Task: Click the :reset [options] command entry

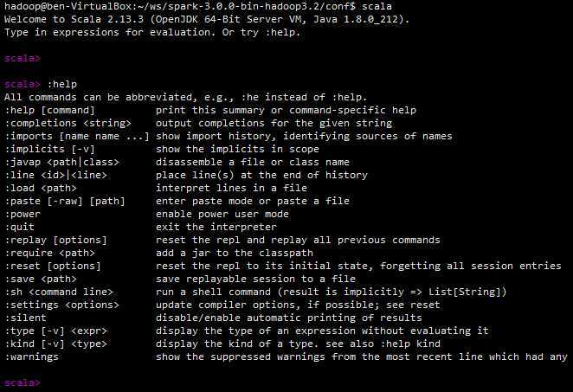Action: coord(53,266)
